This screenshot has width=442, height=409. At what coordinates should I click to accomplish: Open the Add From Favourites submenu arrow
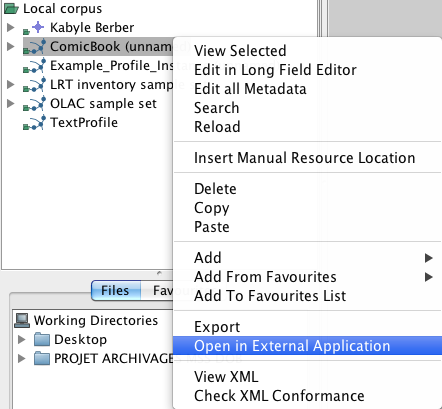pos(429,277)
